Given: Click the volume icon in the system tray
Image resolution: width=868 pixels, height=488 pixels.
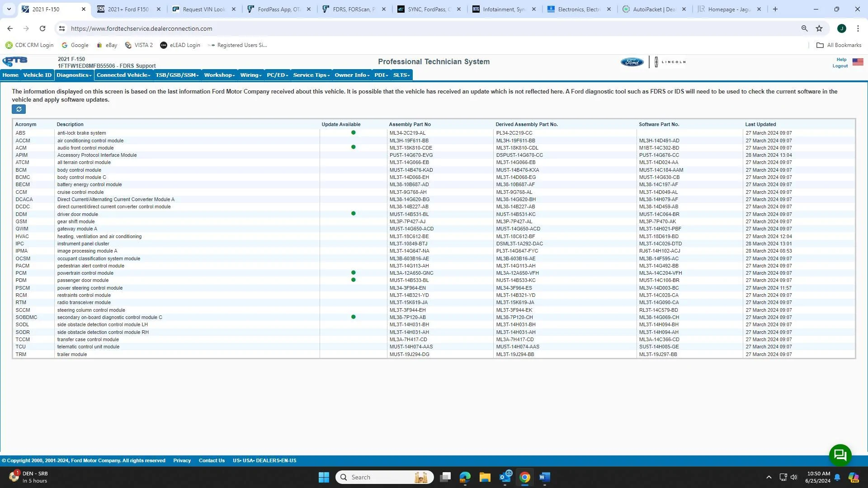Looking at the screenshot, I should (794, 477).
